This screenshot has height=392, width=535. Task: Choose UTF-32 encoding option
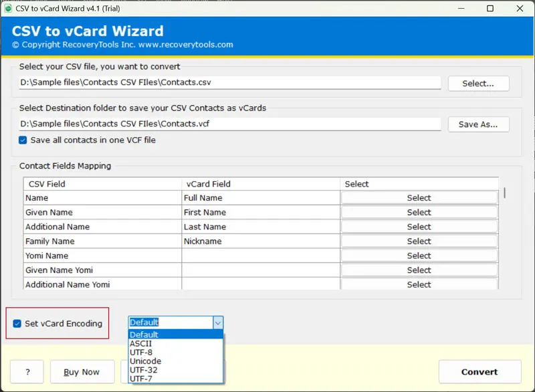pos(144,370)
